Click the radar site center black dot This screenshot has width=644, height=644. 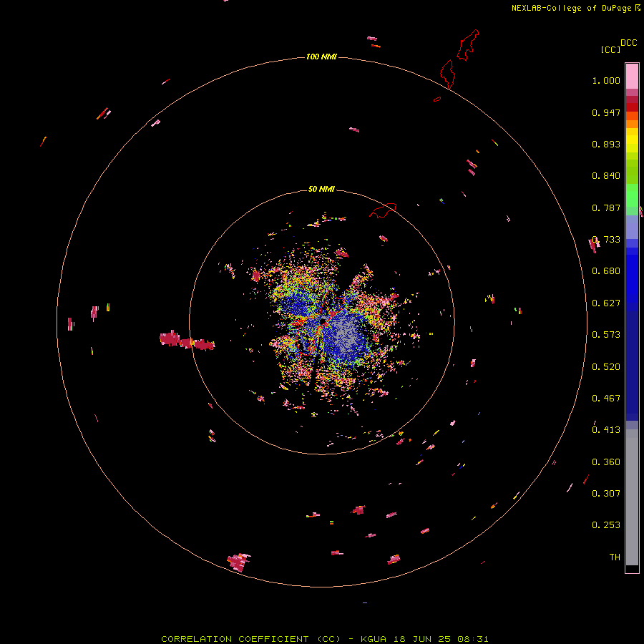(323, 321)
